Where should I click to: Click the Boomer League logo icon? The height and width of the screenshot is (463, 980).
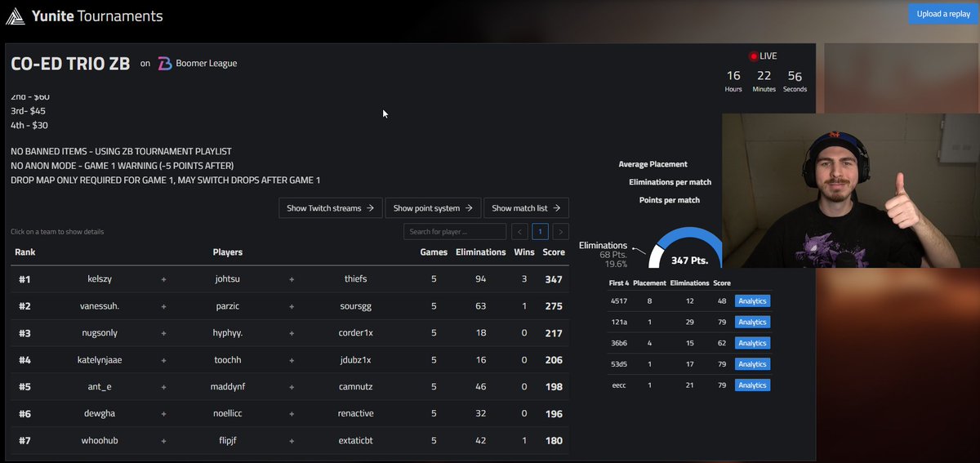[164, 64]
